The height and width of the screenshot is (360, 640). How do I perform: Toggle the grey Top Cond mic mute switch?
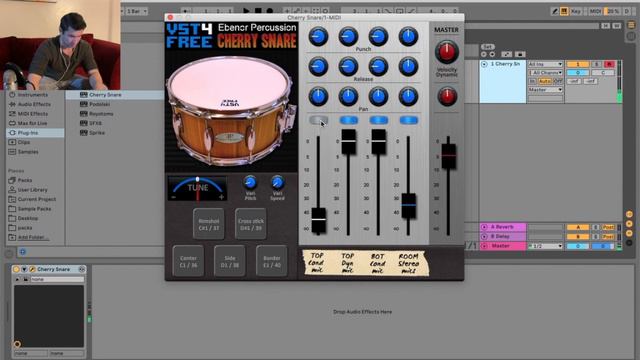(318, 120)
